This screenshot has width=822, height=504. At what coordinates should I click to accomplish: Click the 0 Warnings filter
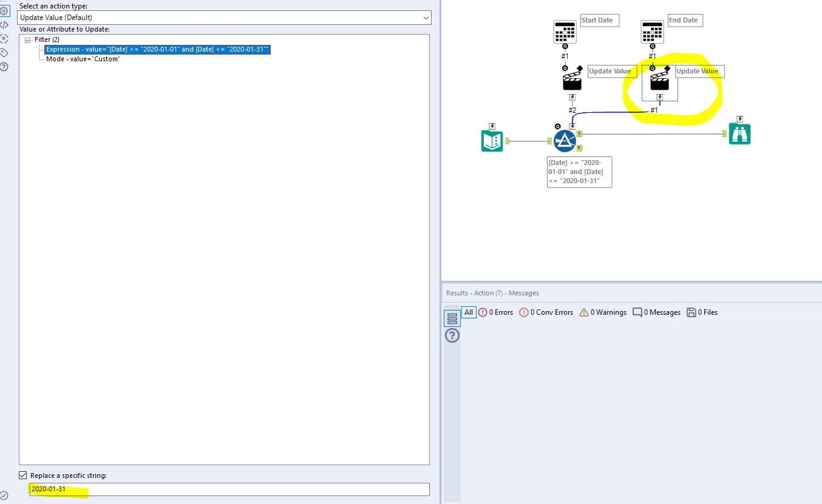[x=602, y=312]
